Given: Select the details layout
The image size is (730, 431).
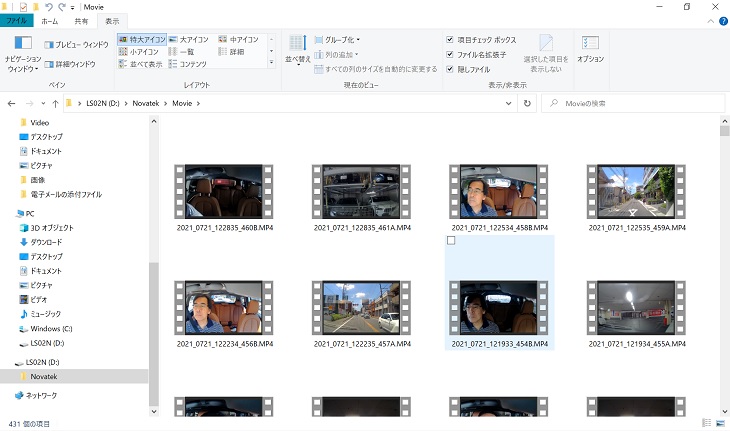Looking at the screenshot, I should point(231,52).
